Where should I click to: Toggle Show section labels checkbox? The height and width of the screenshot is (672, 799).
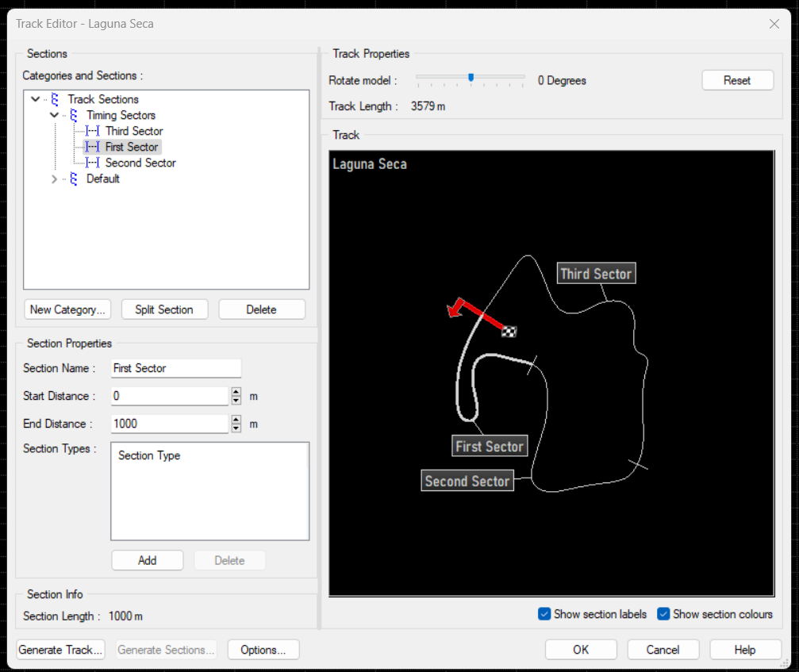[544, 614]
